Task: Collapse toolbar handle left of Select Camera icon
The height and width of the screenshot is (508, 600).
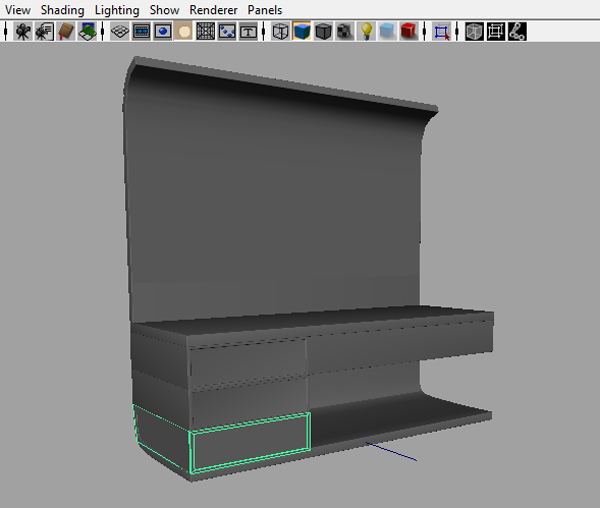Action: point(6,31)
